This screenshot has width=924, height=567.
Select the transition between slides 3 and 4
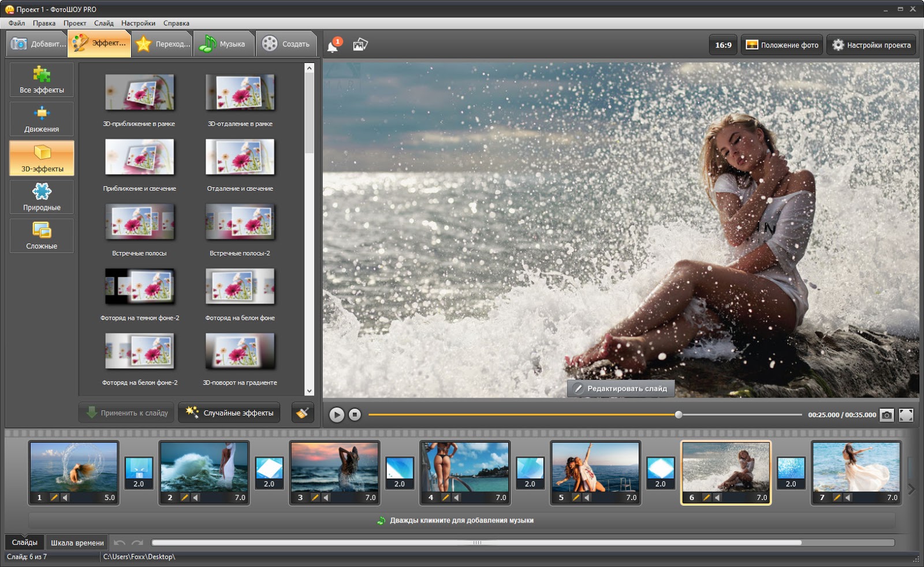click(x=400, y=472)
